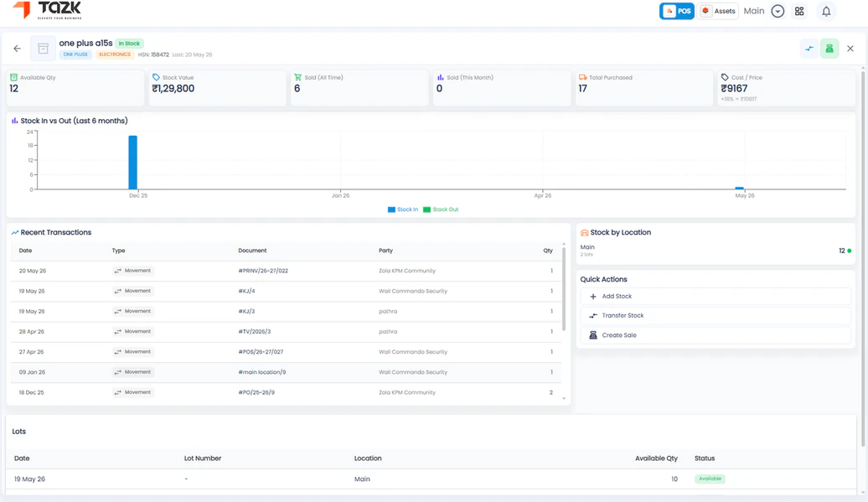
Task: Toggle the Stock In legend item
Action: pyautogui.click(x=403, y=210)
